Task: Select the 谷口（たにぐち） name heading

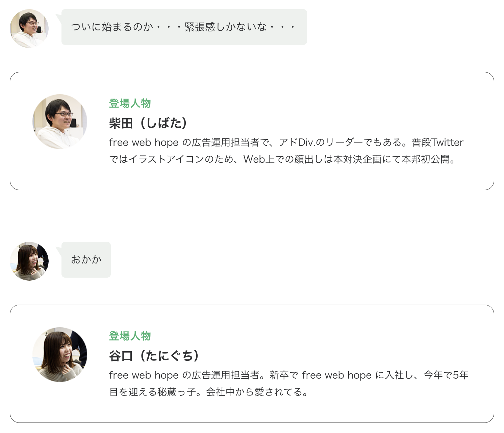Action: [154, 356]
